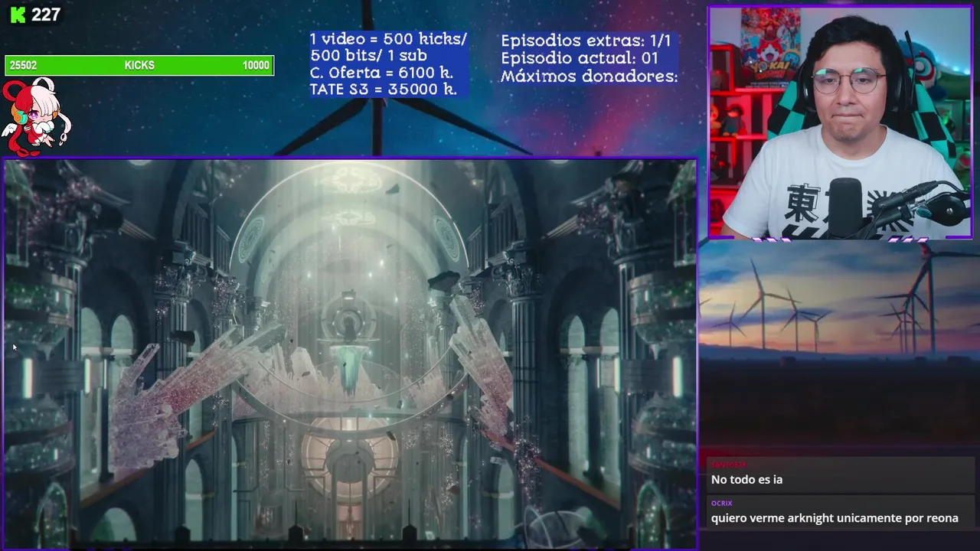The image size is (980, 551).
Task: Click the red-haired chibi mascot character
Action: click(x=35, y=117)
